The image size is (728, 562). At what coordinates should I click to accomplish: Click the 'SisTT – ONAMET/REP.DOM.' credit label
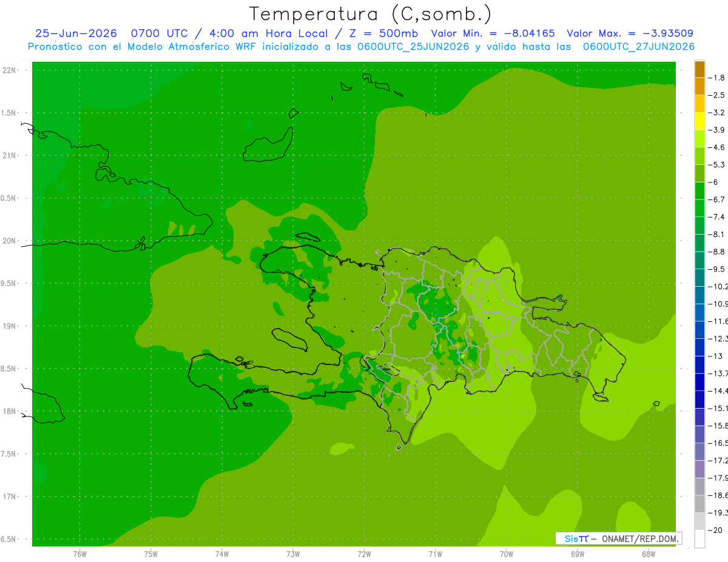(x=618, y=538)
